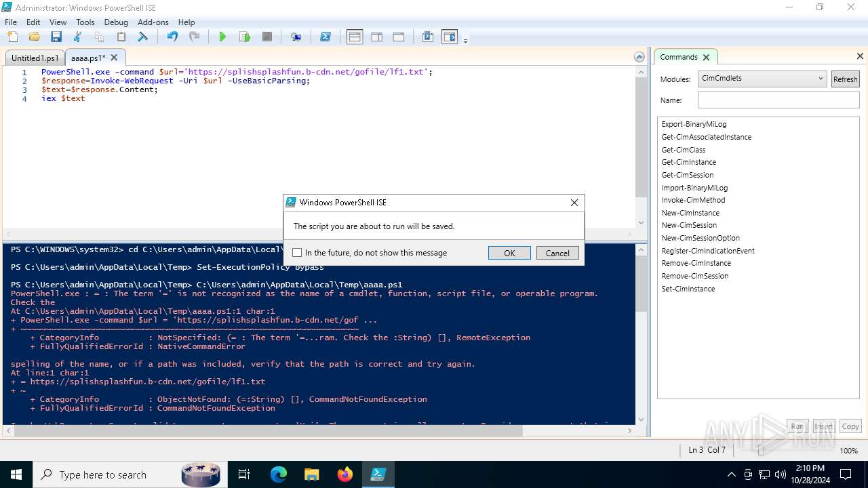Close the Commands tab

tap(706, 58)
